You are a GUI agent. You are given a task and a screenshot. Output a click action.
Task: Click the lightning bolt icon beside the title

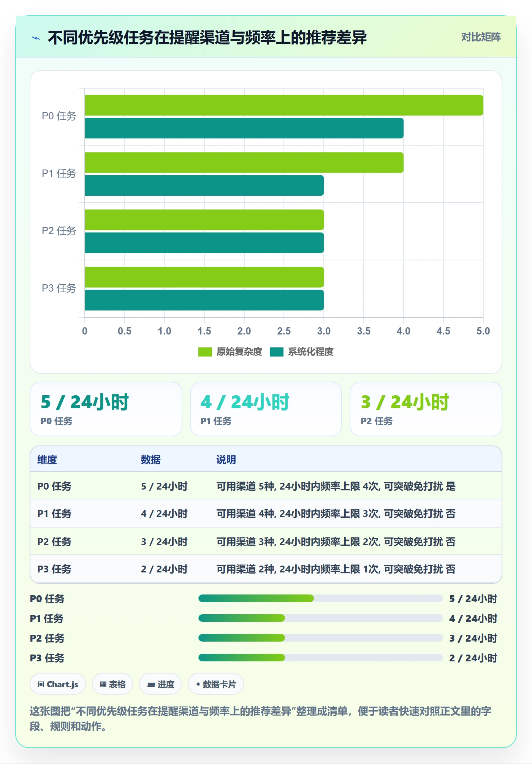36,38
